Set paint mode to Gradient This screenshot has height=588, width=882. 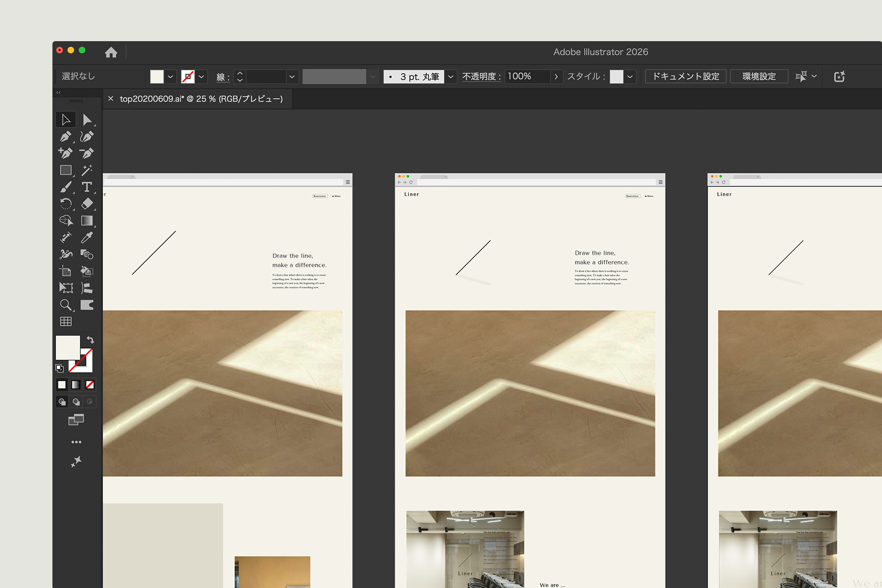76,385
